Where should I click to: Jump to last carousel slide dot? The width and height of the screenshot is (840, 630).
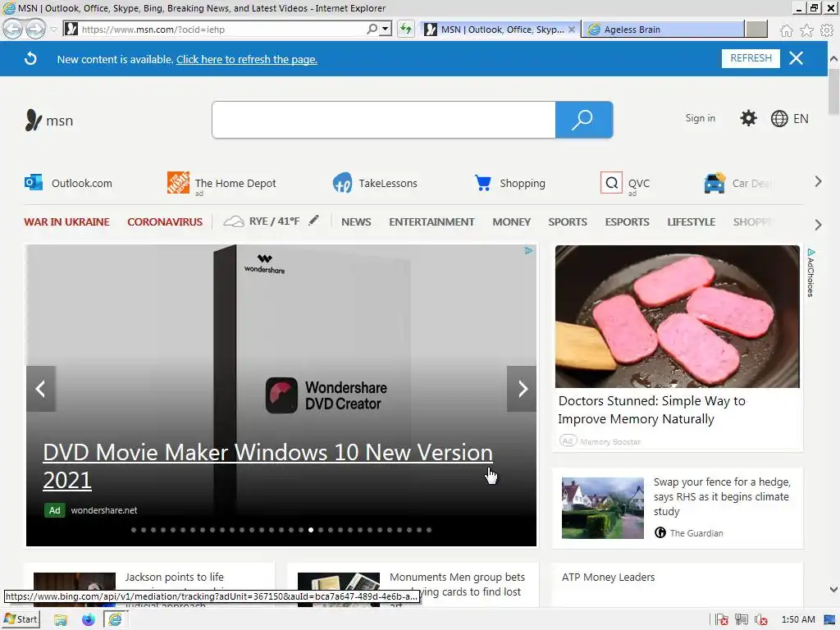point(429,530)
